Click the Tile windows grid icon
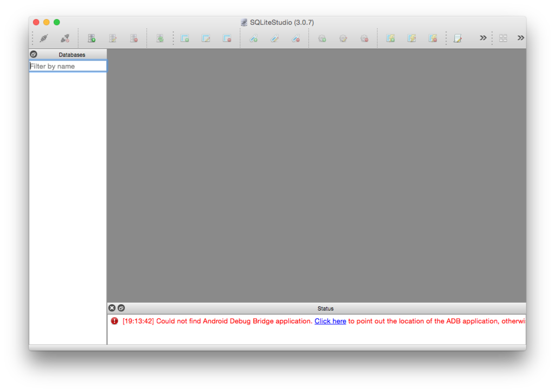This screenshot has width=555, height=392. click(x=504, y=38)
